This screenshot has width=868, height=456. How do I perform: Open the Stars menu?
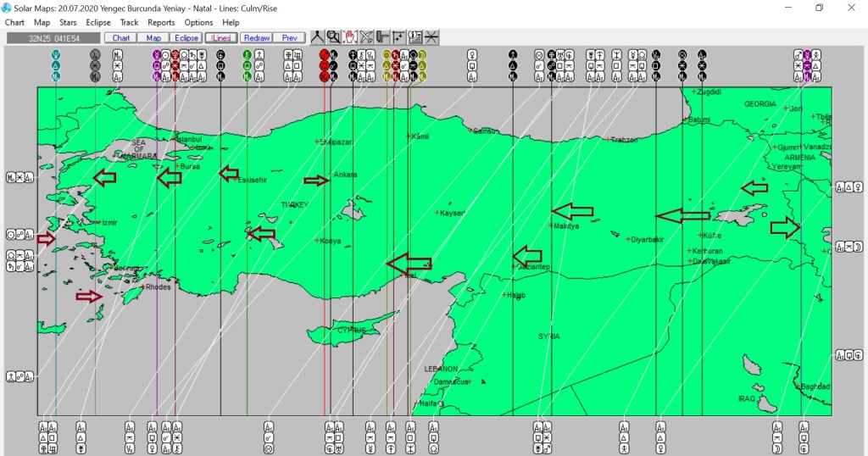click(68, 23)
